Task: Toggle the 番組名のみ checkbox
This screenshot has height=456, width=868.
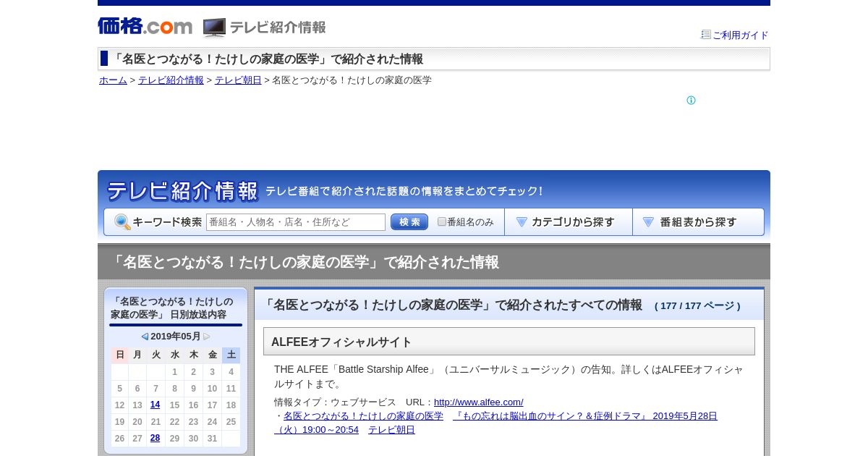Action: click(x=442, y=221)
